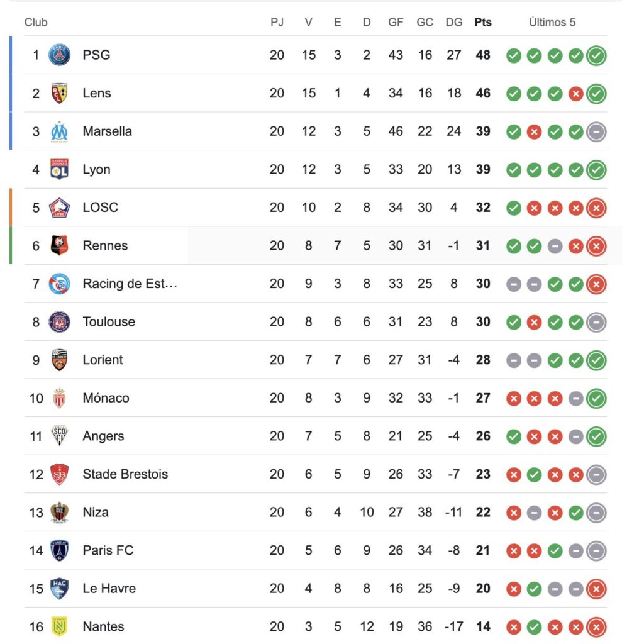The height and width of the screenshot is (644, 644).
Task: Select the Le Havre table row name
Action: (x=109, y=589)
